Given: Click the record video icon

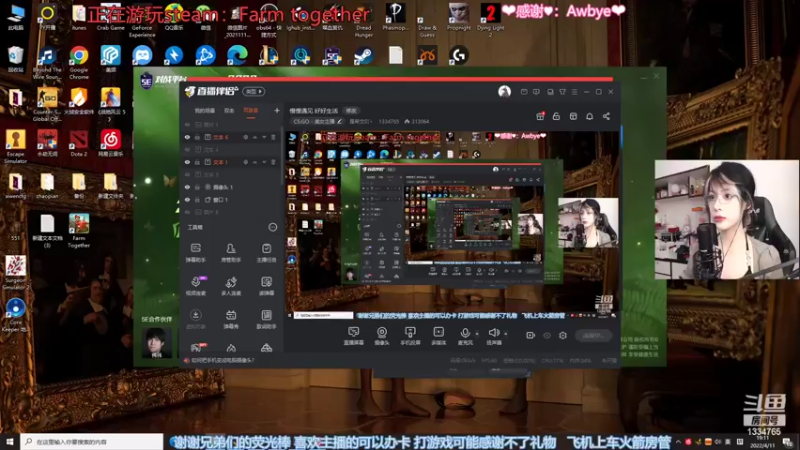Looking at the screenshot, I should click(531, 335).
